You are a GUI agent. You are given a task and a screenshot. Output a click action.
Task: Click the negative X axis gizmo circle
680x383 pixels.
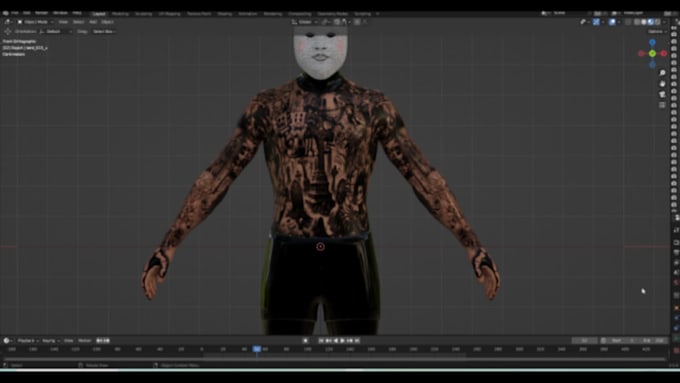[x=641, y=53]
